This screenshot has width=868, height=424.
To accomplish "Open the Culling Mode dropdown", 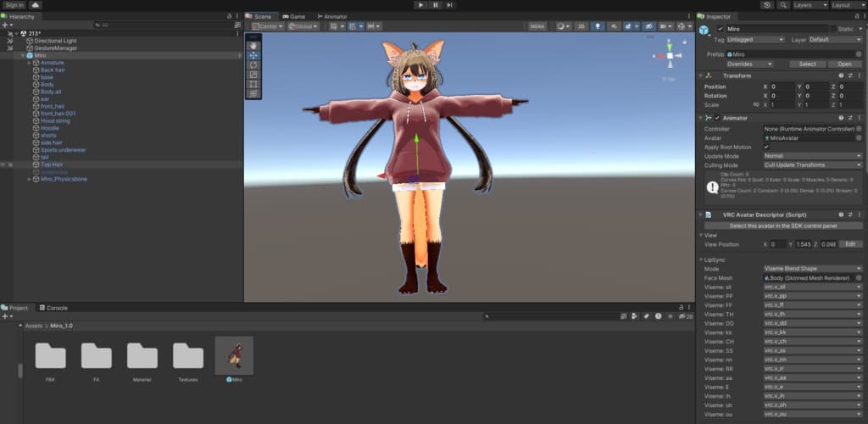I will point(813,165).
